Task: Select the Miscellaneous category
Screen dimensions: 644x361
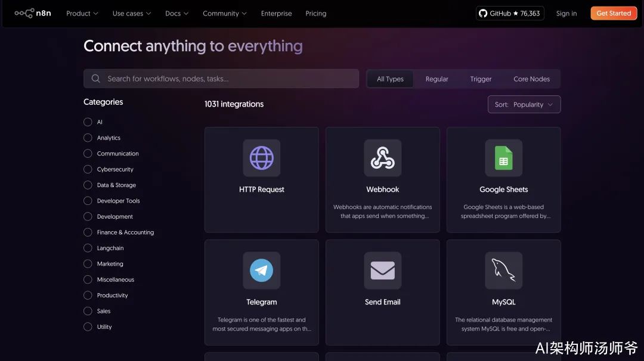Action: [x=109, y=279]
